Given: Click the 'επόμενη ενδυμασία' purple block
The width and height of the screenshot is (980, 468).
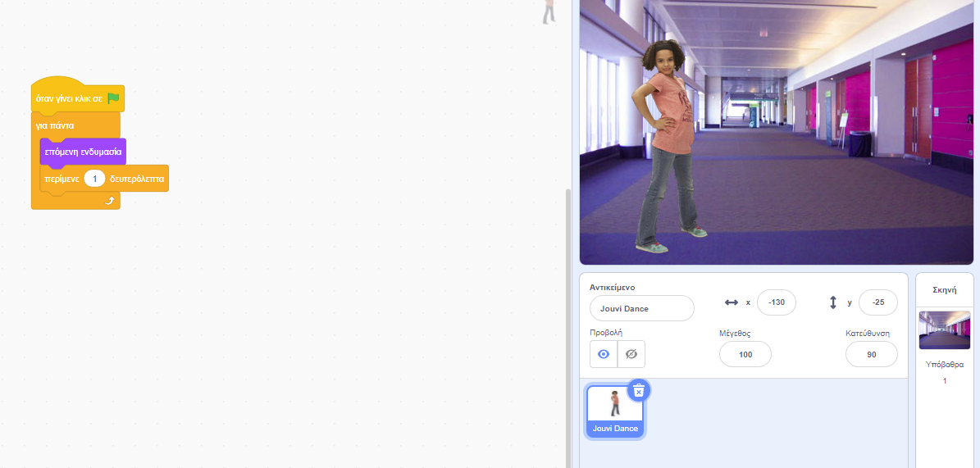Looking at the screenshot, I should click(83, 152).
